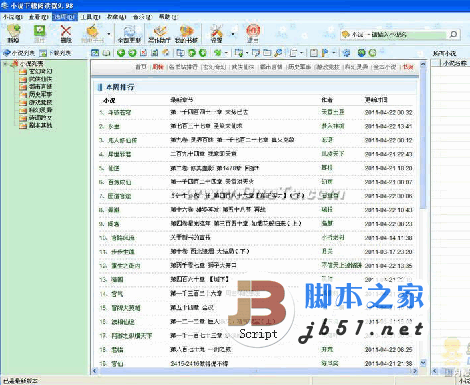Click the magnifier-with-key find icon
Image resolution: width=470 pixels, height=385 pixels.
tap(278, 53)
